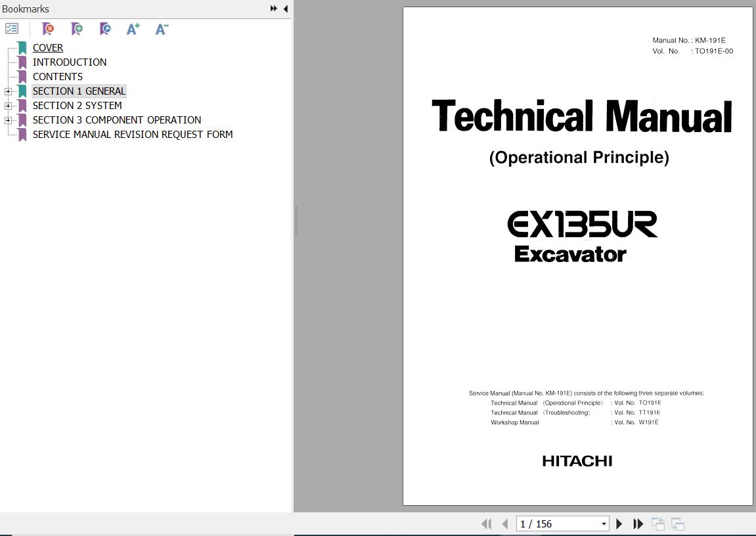Click the Vol. No. TT191E text
The height and width of the screenshot is (536, 756).
[x=636, y=413]
